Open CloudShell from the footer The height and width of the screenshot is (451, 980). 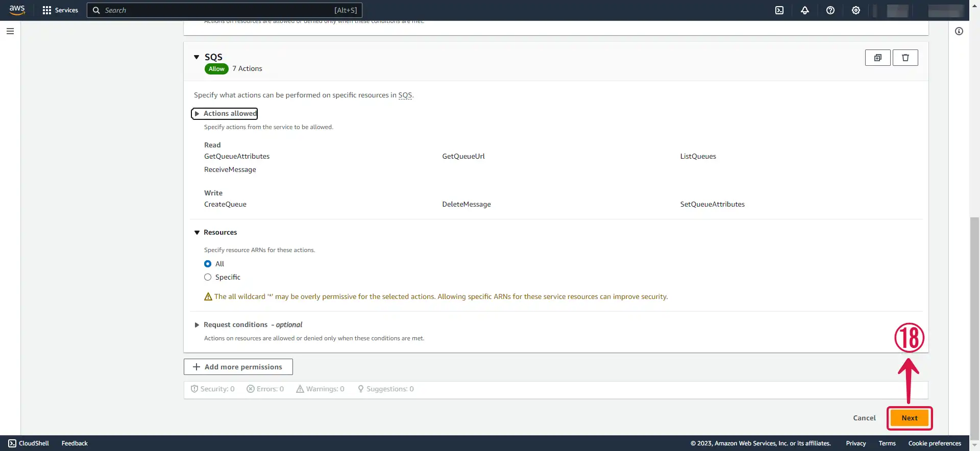click(29, 443)
